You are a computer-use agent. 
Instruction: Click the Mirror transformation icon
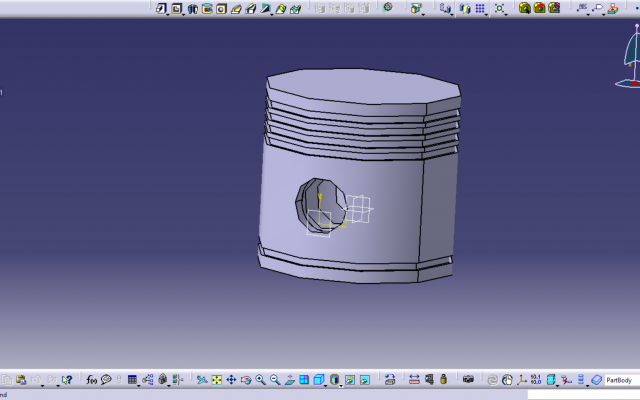pyautogui.click(x=464, y=9)
